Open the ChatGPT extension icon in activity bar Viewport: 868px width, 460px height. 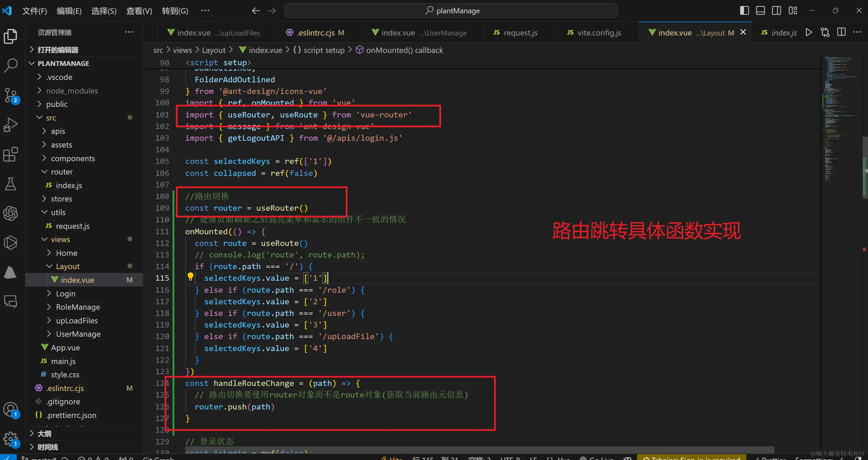click(x=11, y=213)
